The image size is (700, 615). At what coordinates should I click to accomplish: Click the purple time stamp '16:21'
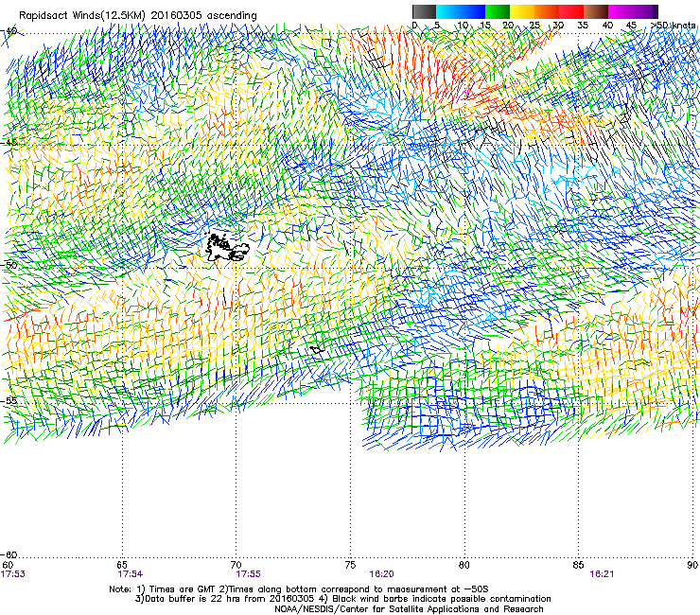(x=602, y=574)
